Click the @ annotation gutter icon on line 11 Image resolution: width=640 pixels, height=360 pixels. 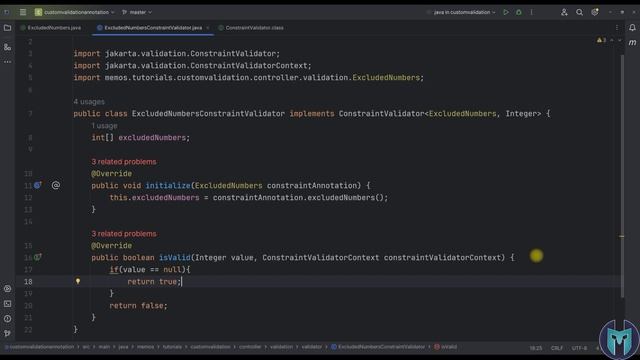click(x=56, y=185)
